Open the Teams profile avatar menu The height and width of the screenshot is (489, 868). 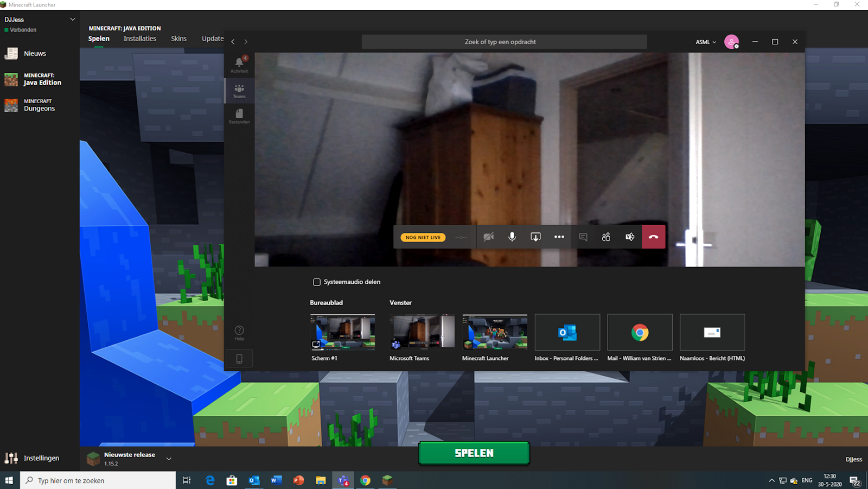[x=732, y=42]
